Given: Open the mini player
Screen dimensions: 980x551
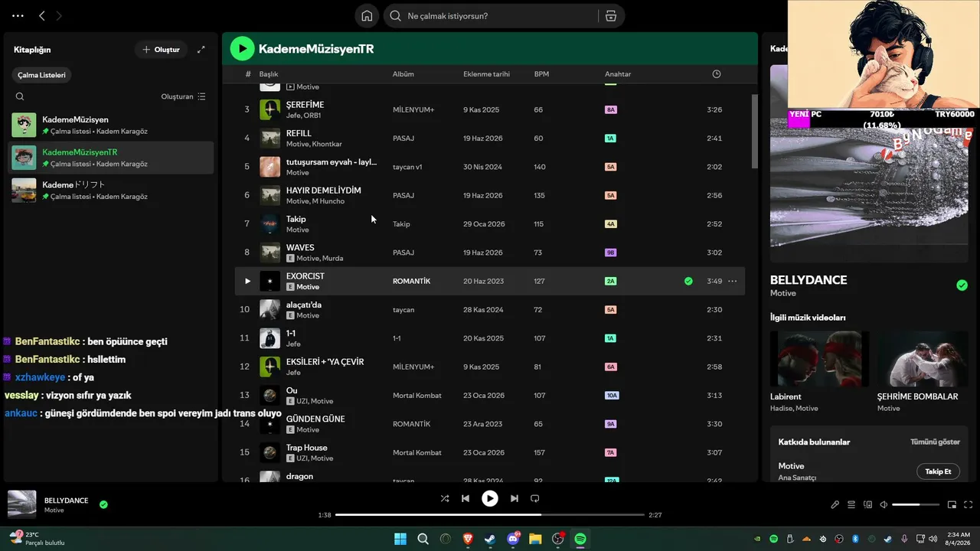Looking at the screenshot, I should coord(952,504).
